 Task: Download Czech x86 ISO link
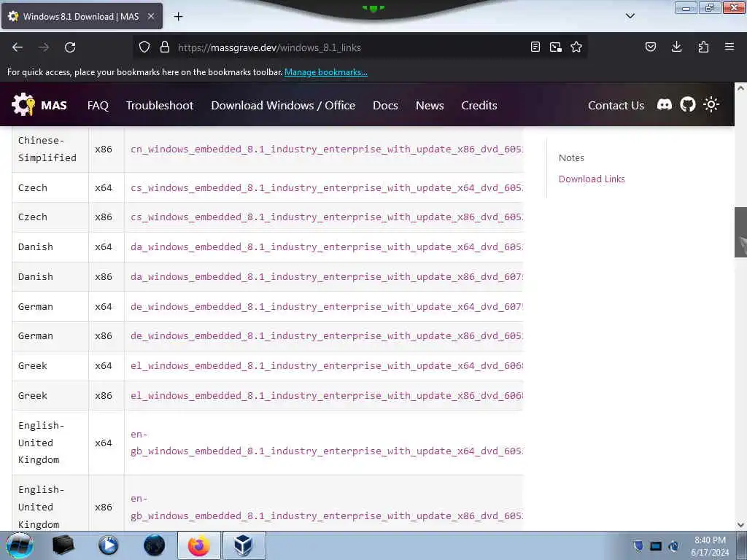pos(326,217)
